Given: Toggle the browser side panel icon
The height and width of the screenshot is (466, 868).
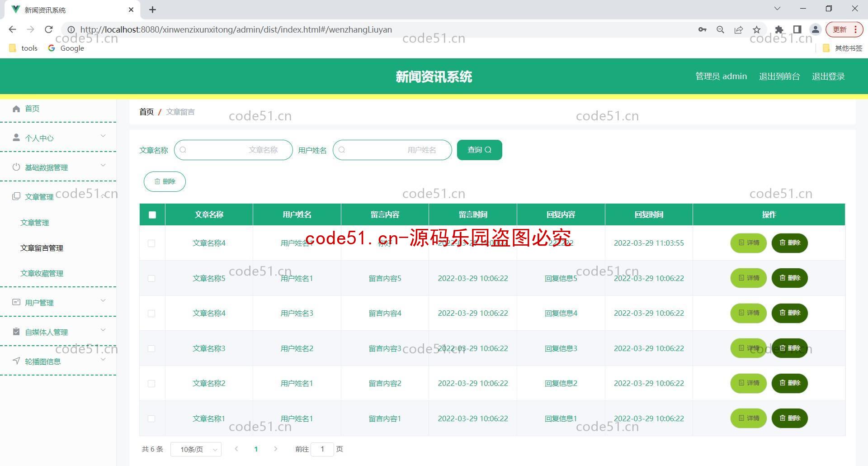Looking at the screenshot, I should 797,29.
